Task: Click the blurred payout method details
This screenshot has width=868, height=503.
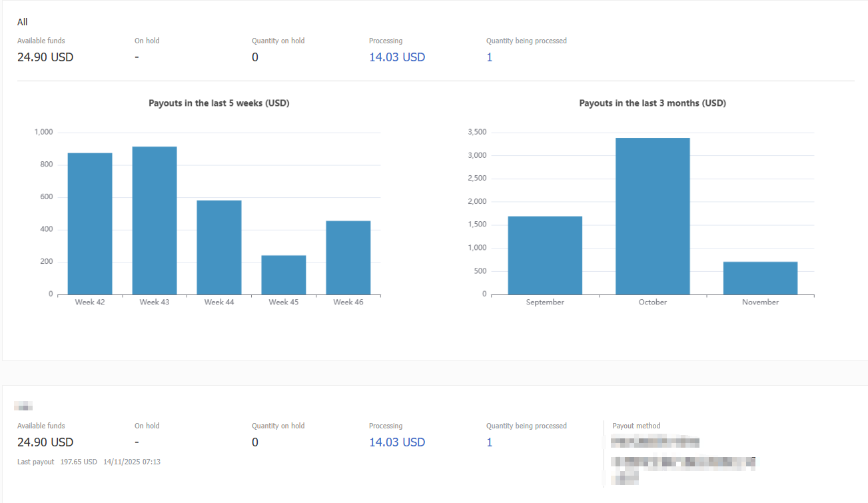Action: coord(683,460)
